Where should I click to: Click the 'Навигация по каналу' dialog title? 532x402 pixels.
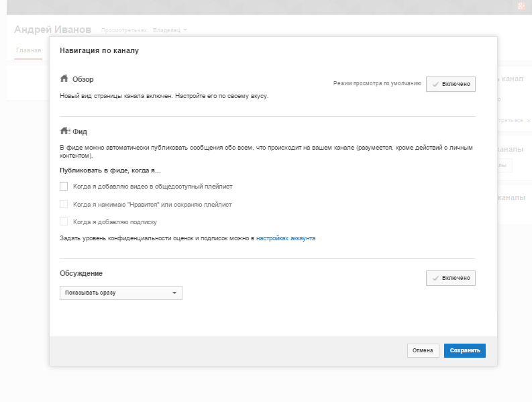(99, 50)
